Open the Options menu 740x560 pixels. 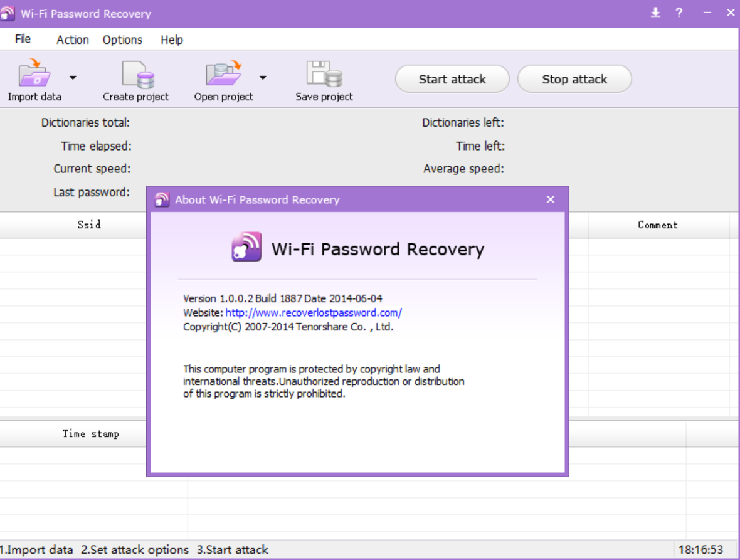coord(122,40)
